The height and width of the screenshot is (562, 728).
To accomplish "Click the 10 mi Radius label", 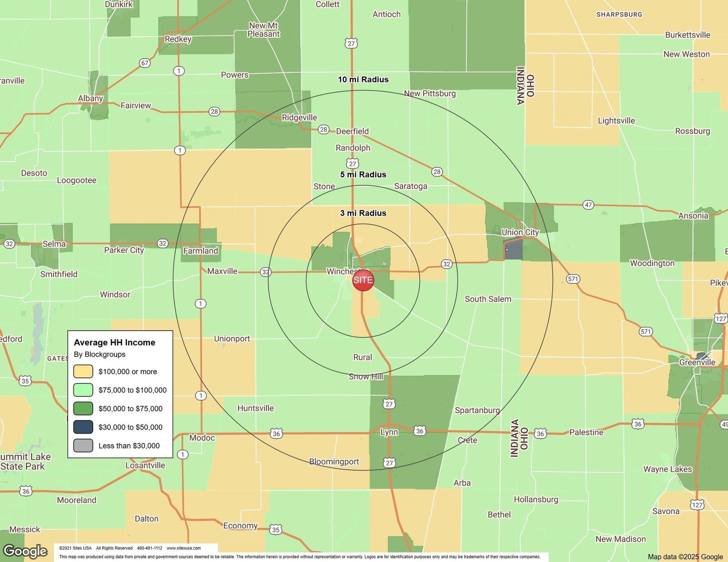I will [363, 79].
